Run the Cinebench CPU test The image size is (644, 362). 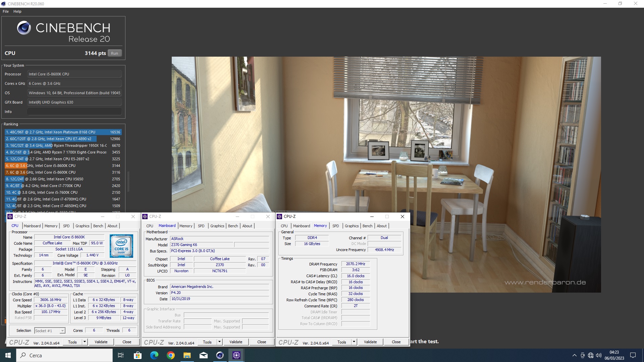114,53
